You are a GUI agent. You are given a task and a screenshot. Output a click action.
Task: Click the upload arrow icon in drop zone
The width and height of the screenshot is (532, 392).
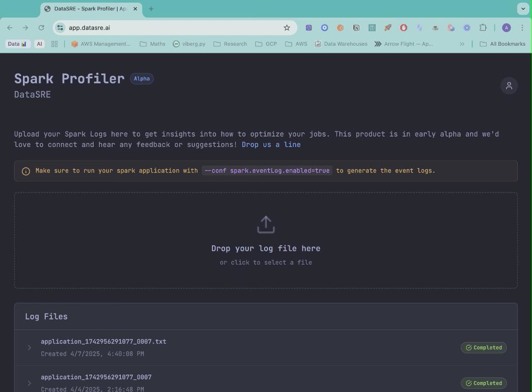coord(266,224)
